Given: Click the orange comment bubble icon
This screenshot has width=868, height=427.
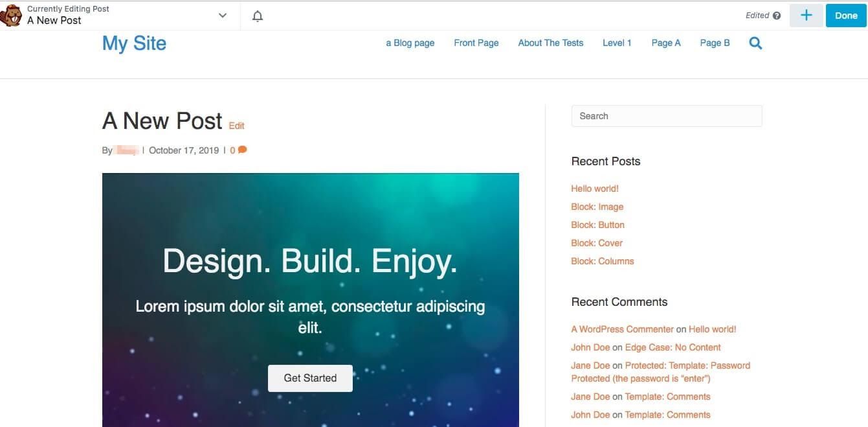Looking at the screenshot, I should pyautogui.click(x=243, y=150).
